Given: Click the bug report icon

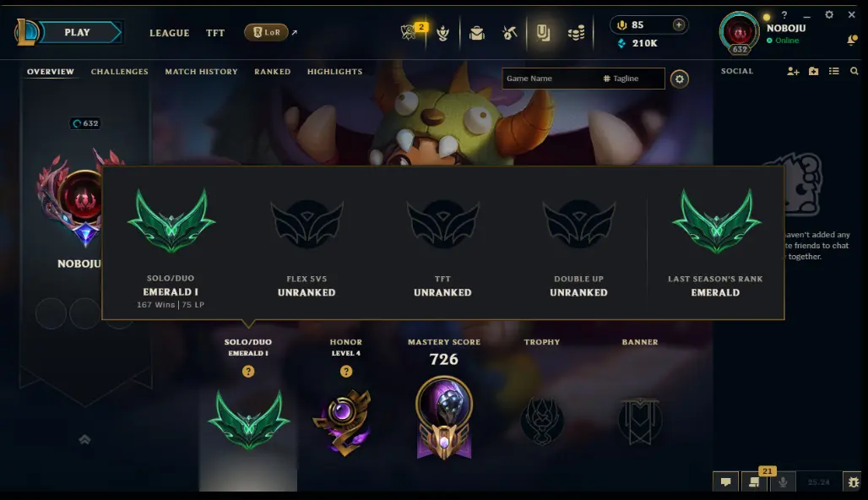Looking at the screenshot, I should coord(853,481).
